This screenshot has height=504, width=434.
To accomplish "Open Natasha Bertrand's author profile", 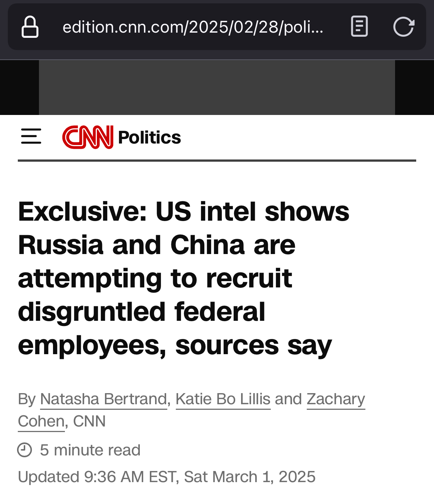I will pos(103,399).
